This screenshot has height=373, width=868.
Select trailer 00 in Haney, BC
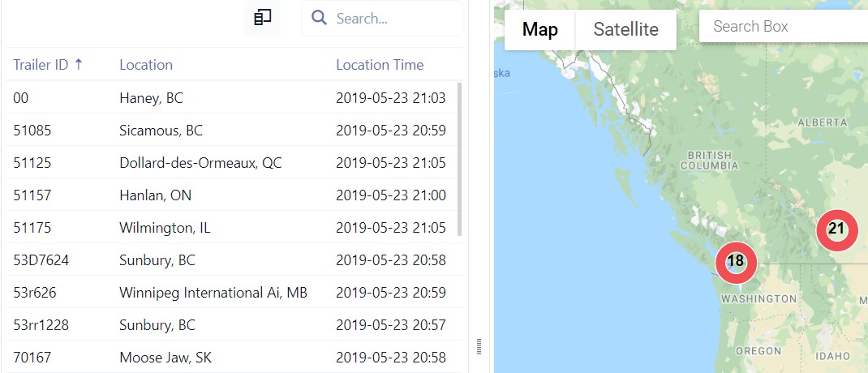231,98
